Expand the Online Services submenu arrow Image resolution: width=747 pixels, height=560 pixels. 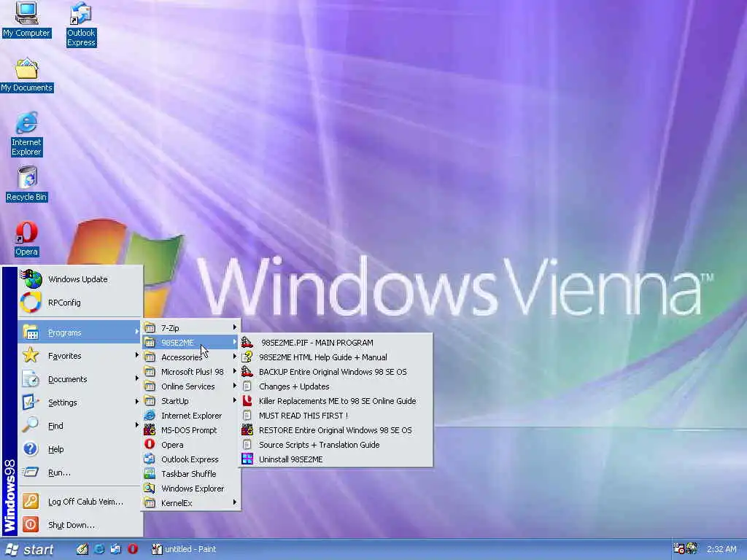point(234,386)
